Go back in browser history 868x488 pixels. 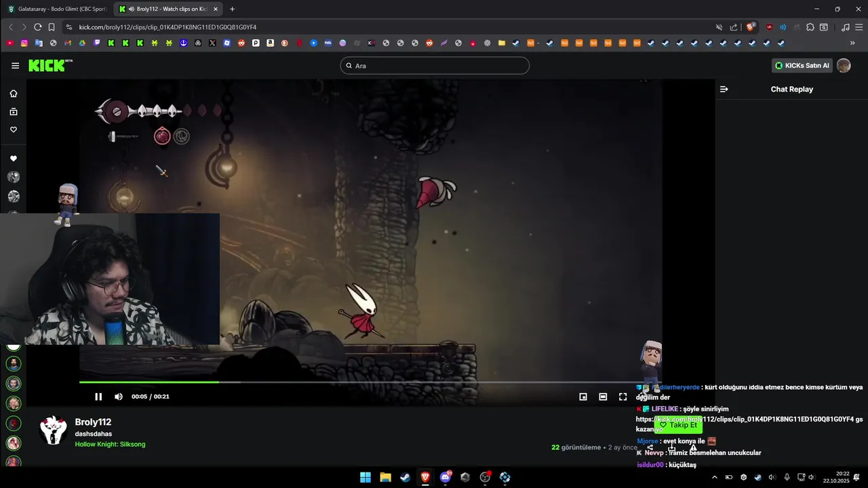pos(10,27)
